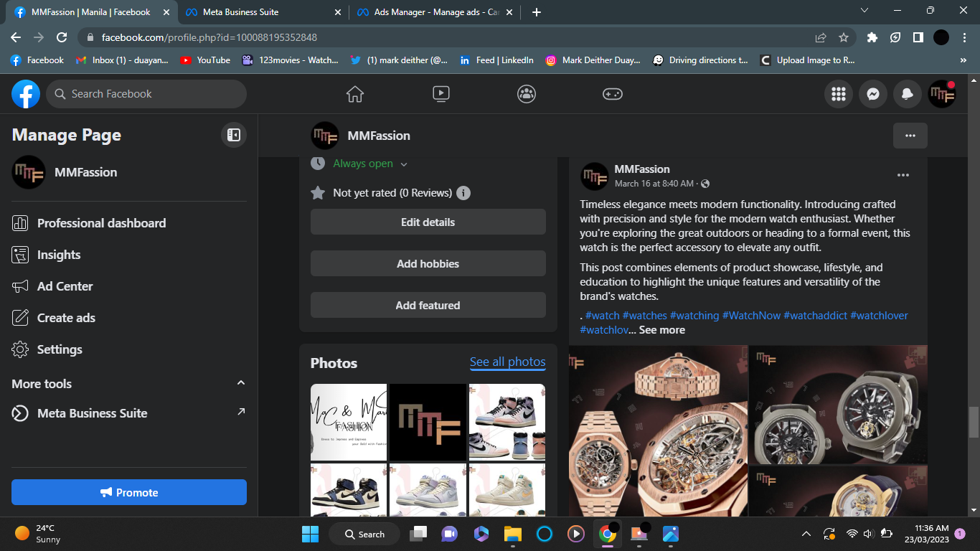Open the YouTube bookmark
The height and width of the screenshot is (551, 980).
205,60
